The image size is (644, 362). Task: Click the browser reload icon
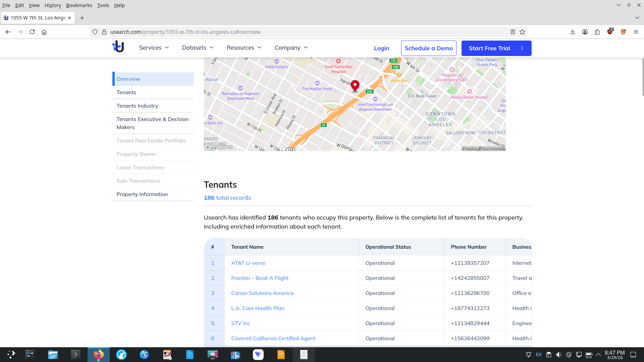(32, 32)
